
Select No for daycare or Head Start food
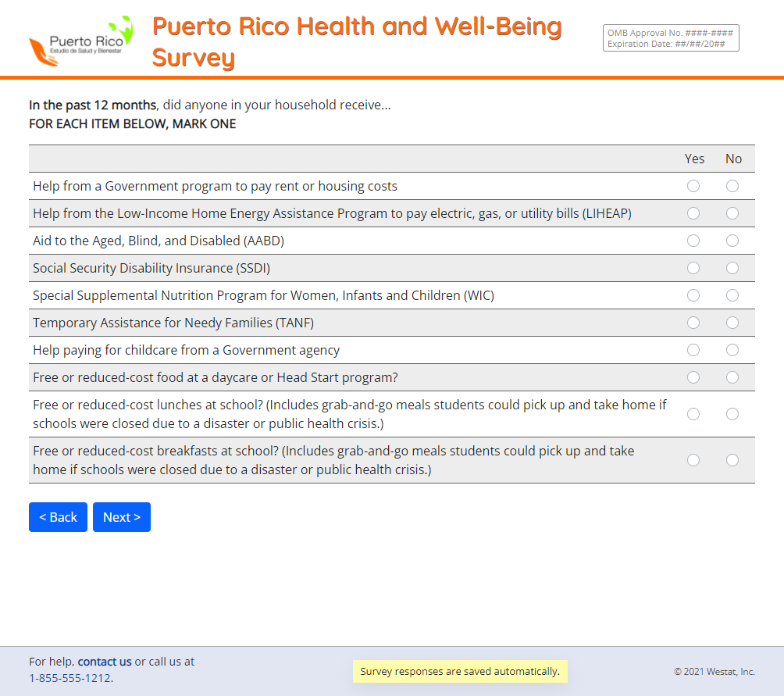(x=732, y=377)
